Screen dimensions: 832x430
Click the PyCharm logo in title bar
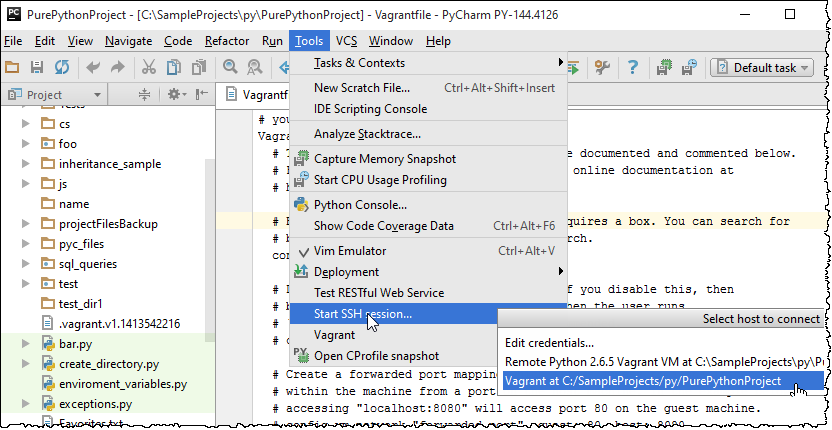tap(13, 14)
